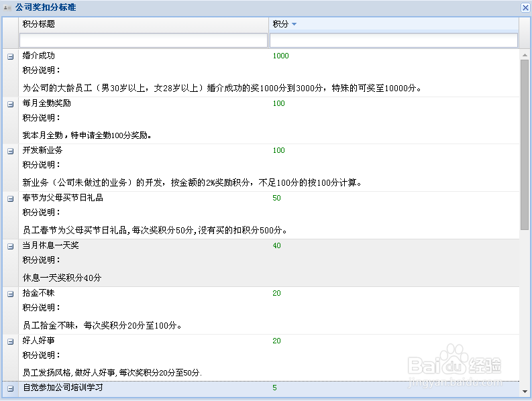Select the 拾金不昧 title text
532x401 pixels.
[x=39, y=293]
